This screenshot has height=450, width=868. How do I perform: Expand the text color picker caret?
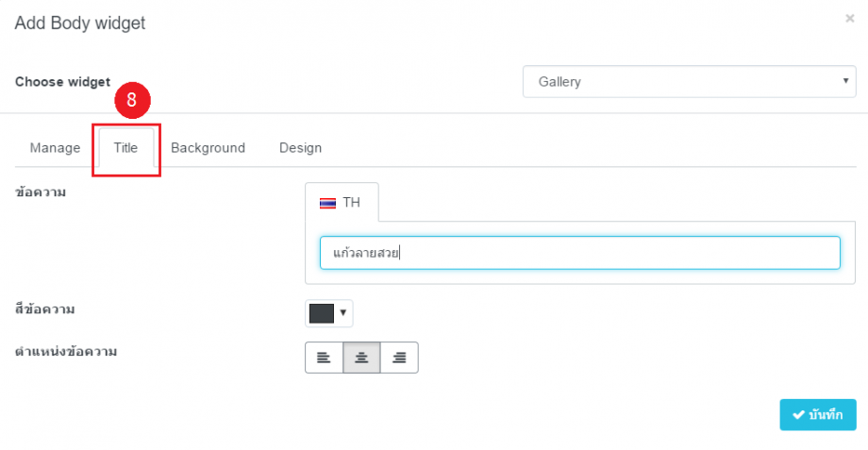343,313
